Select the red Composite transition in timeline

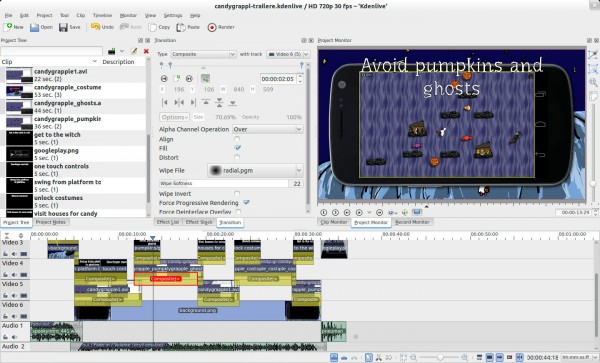[x=166, y=279]
